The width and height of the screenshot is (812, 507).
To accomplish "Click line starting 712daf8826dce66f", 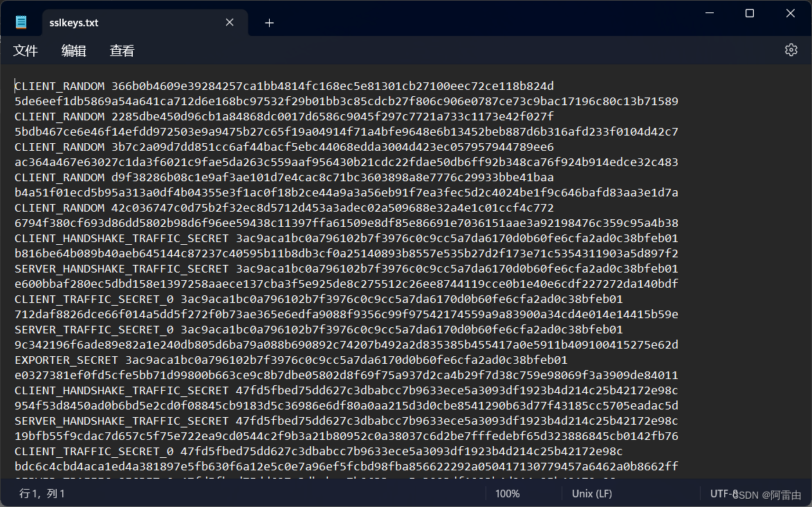I will tap(347, 314).
